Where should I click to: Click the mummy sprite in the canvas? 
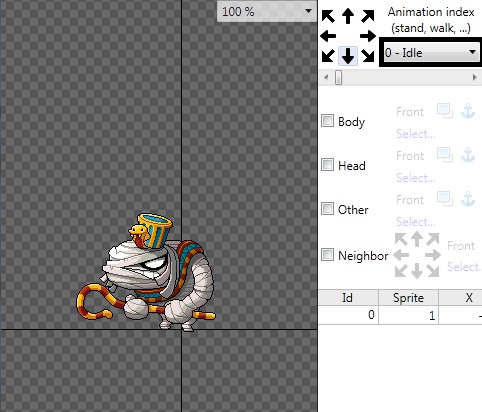point(147,273)
